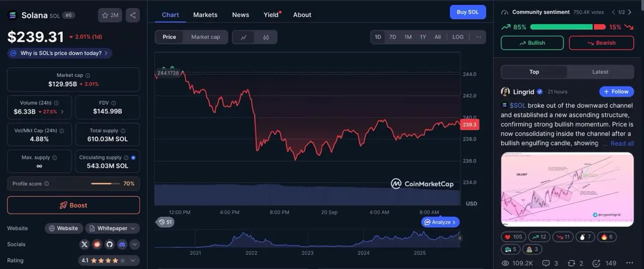React with heart on Lingrid post
Image resolution: width=644 pixels, height=269 pixels.
click(x=513, y=237)
